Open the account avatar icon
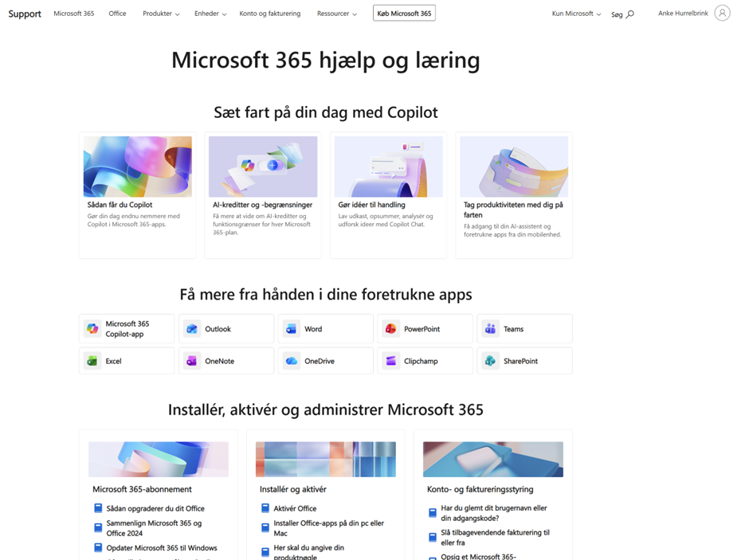 (x=722, y=13)
